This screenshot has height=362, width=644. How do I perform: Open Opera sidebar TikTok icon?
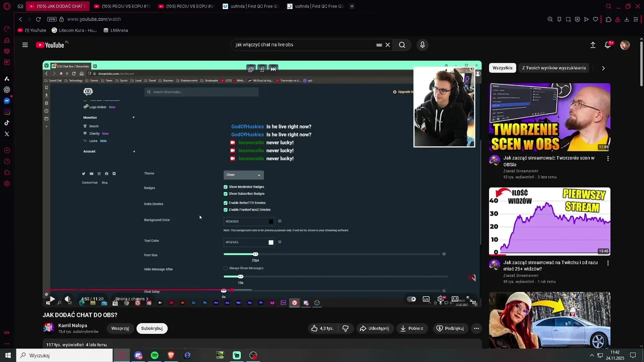pyautogui.click(x=7, y=123)
